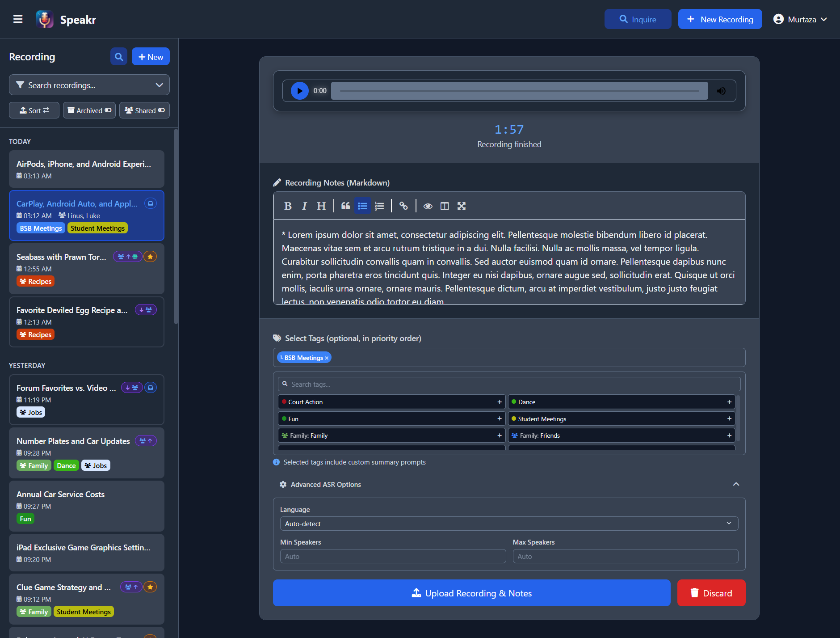Toggle Archived recordings filter

pyautogui.click(x=89, y=110)
